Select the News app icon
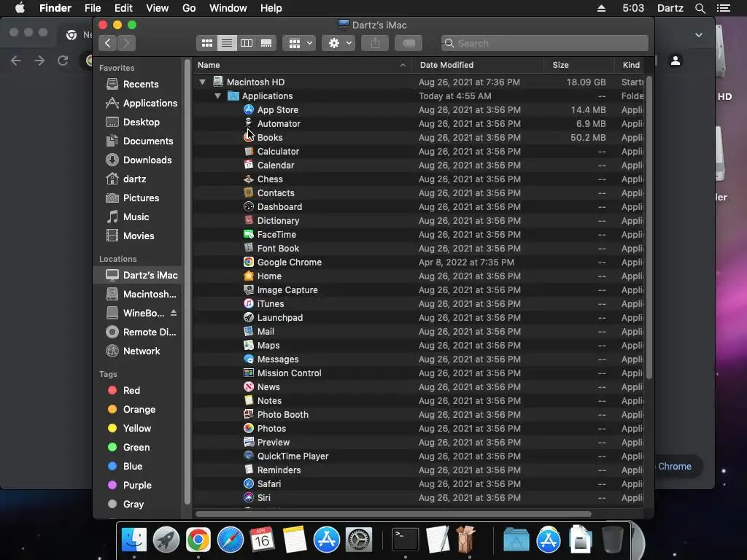Screen dimensions: 747x560 (248, 386)
